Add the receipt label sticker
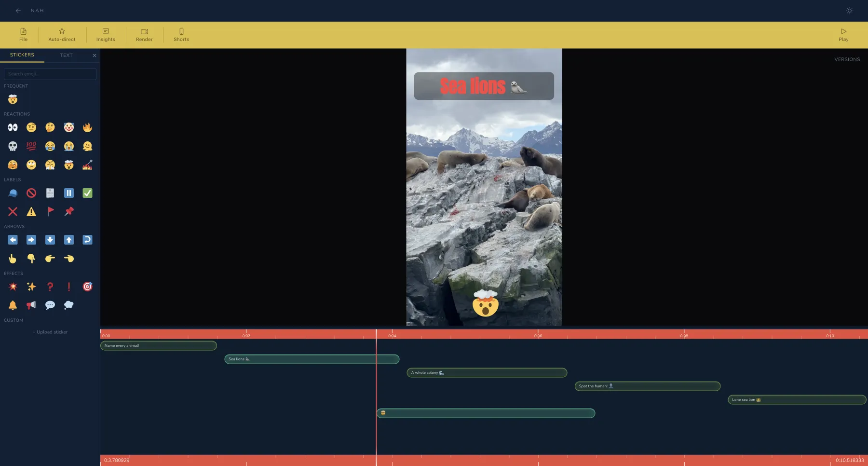 pyautogui.click(x=50, y=193)
